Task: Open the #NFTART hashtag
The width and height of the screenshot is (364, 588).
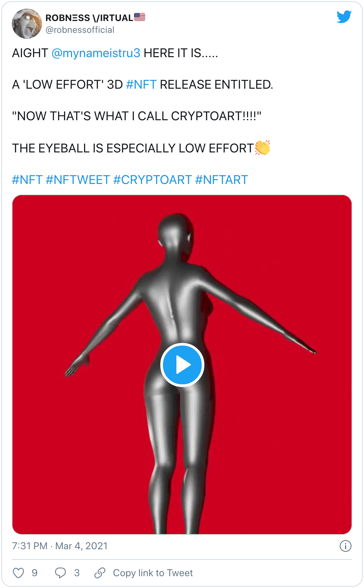Action: [x=221, y=180]
